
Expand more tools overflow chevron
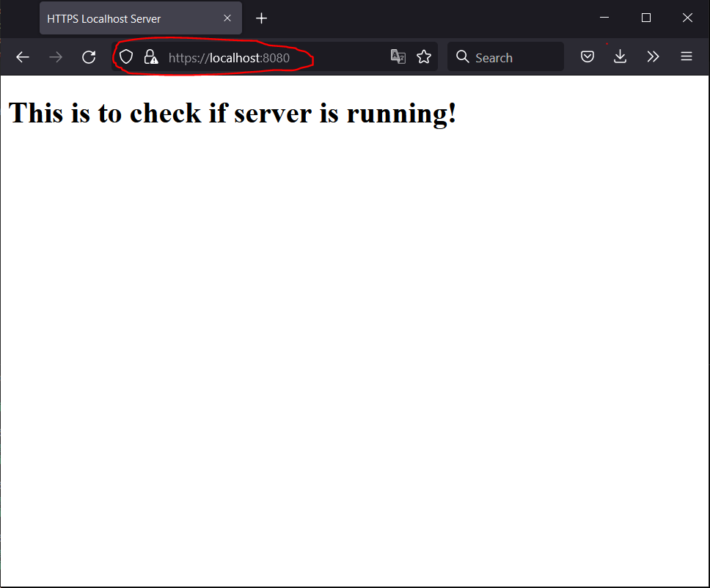653,56
